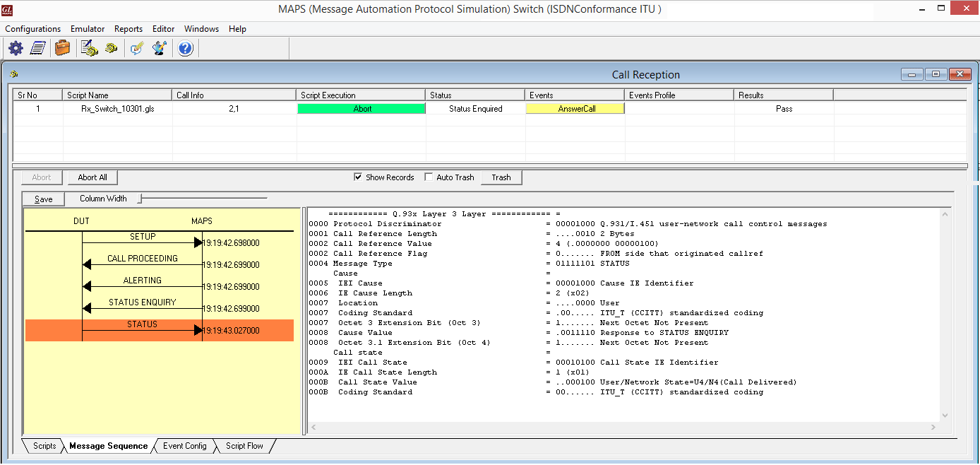The image size is (980, 465).
Task: Click the blue gear configuration icon
Action: click(16, 48)
